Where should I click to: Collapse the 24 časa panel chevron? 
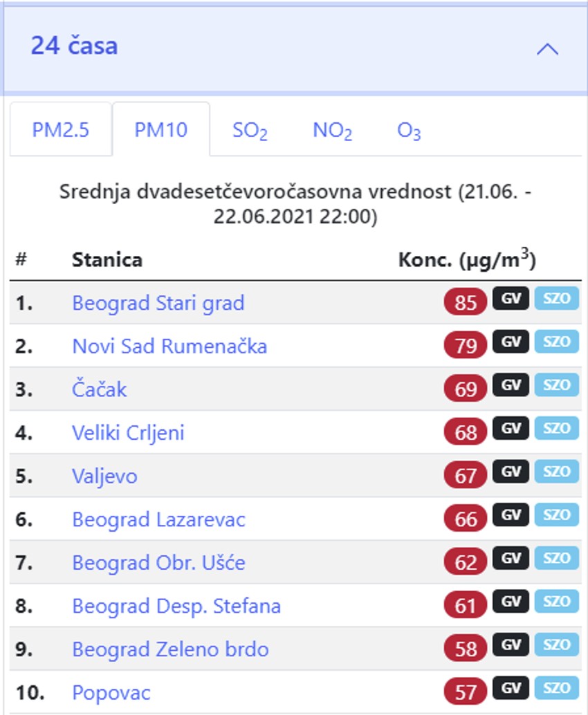click(x=547, y=48)
